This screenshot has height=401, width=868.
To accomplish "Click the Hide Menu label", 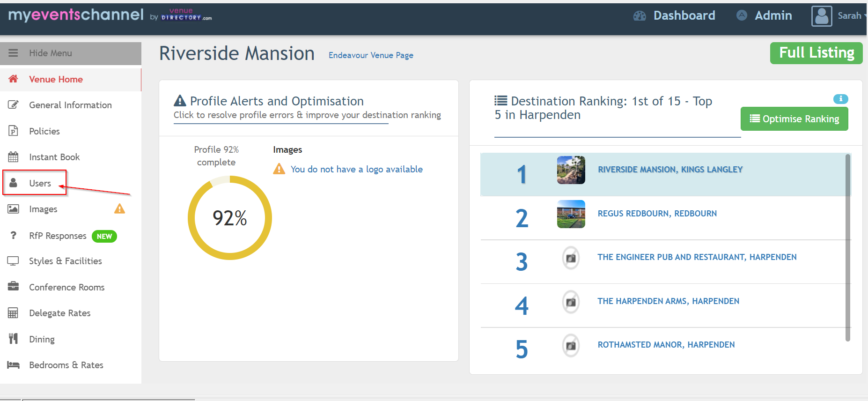I will (51, 53).
